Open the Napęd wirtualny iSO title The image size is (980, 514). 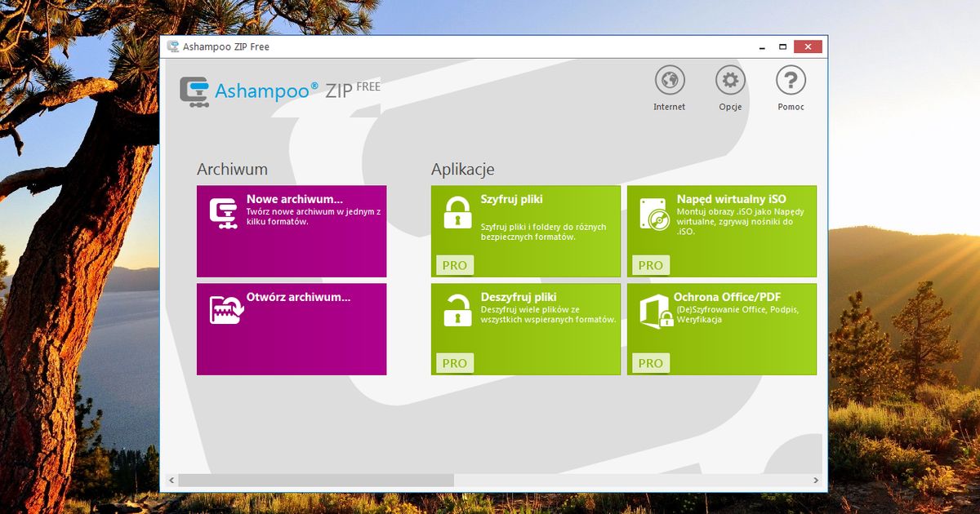(x=732, y=199)
